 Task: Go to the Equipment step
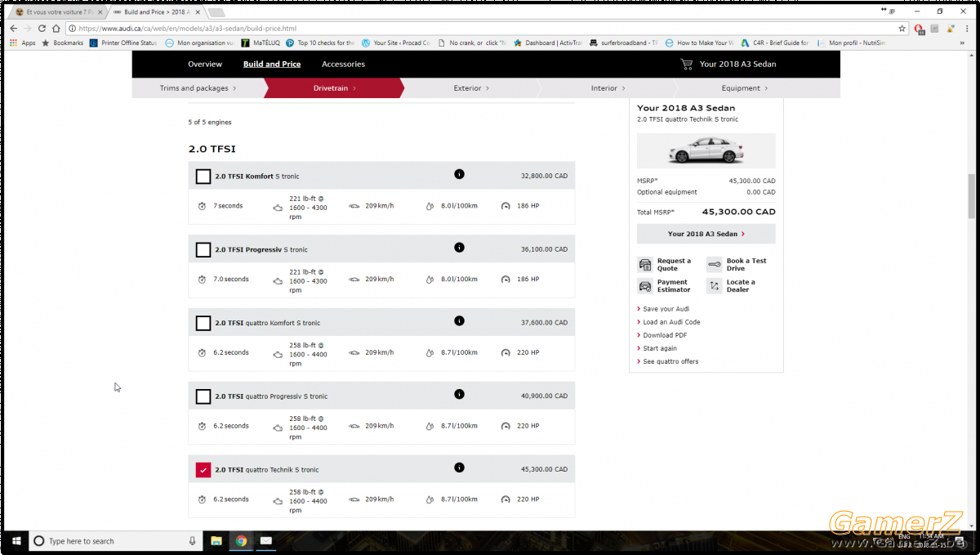click(745, 88)
